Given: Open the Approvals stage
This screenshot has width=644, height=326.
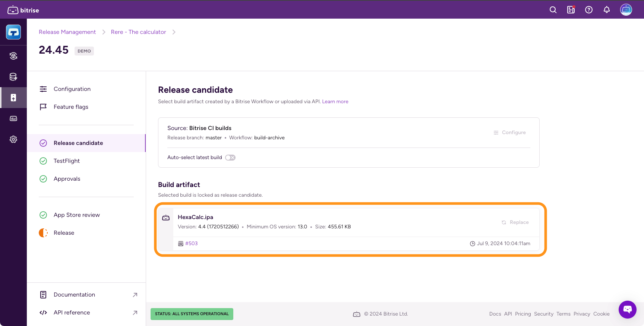Looking at the screenshot, I should [67, 179].
